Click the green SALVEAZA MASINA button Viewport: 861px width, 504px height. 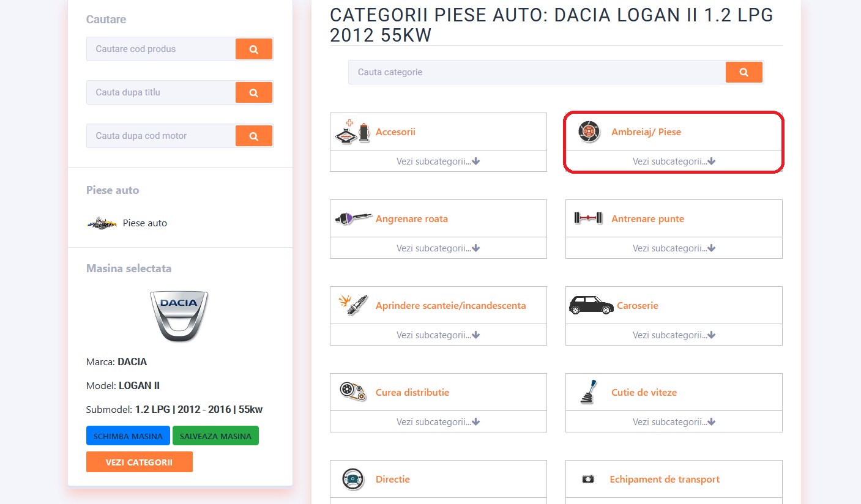[215, 436]
